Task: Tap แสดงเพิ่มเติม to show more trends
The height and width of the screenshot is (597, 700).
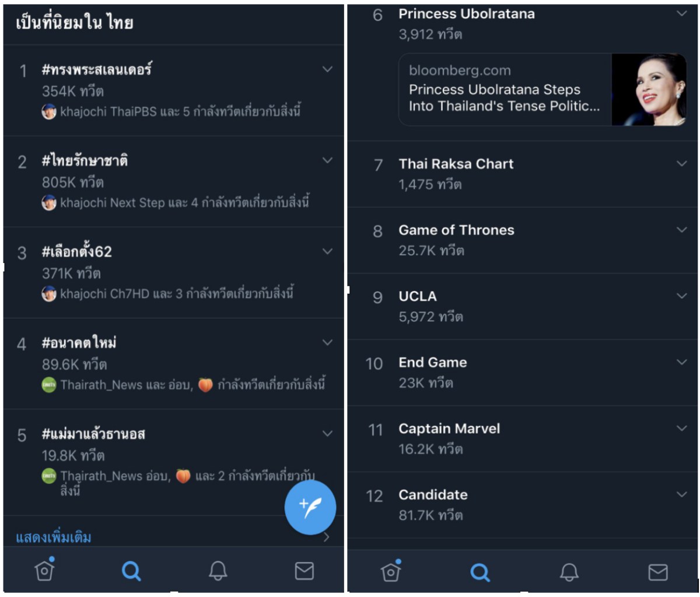Action: (x=54, y=537)
